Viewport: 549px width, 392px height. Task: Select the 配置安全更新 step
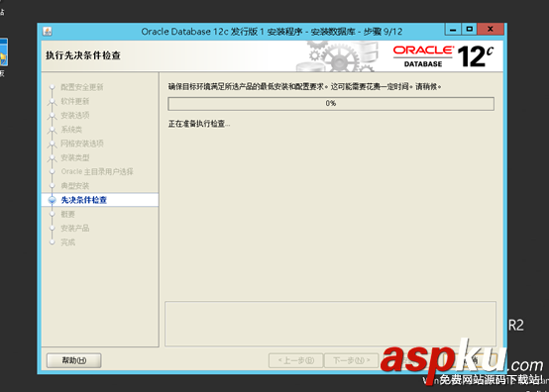pos(82,87)
